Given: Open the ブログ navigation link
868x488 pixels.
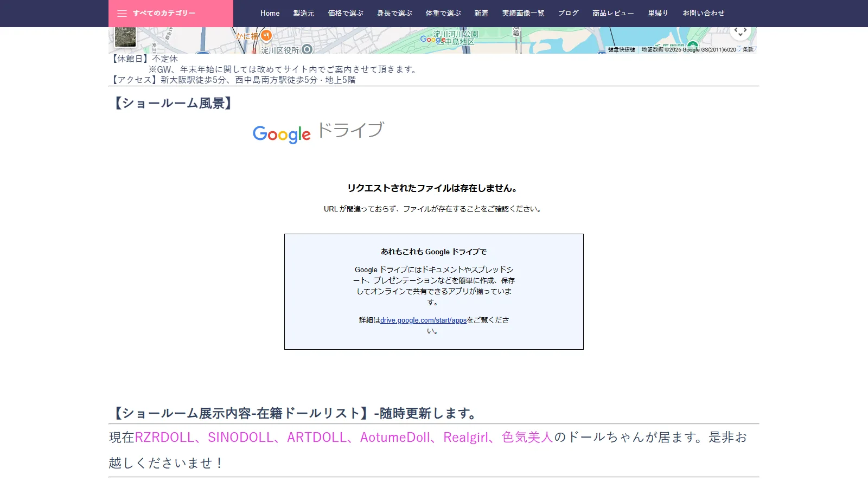Looking at the screenshot, I should click(569, 14).
